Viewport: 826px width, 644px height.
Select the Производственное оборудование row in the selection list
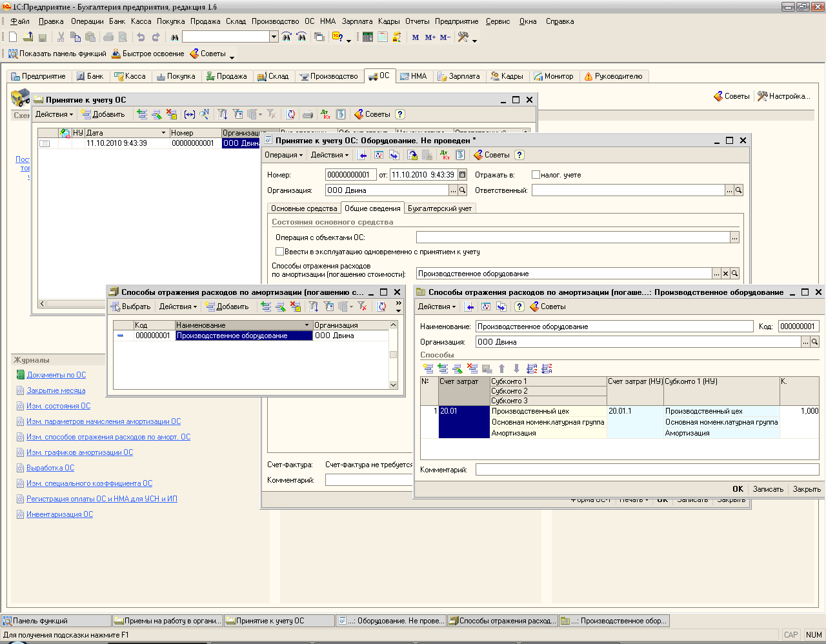coord(251,336)
